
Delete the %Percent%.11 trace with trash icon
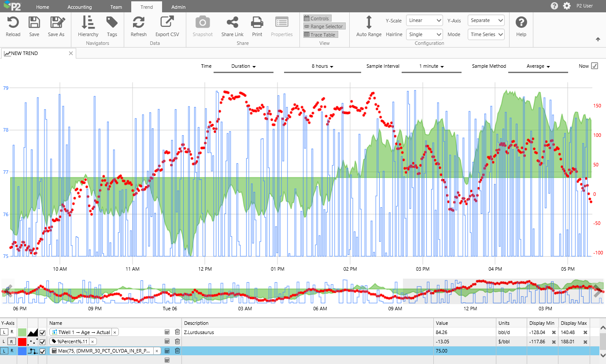pyautogui.click(x=177, y=341)
